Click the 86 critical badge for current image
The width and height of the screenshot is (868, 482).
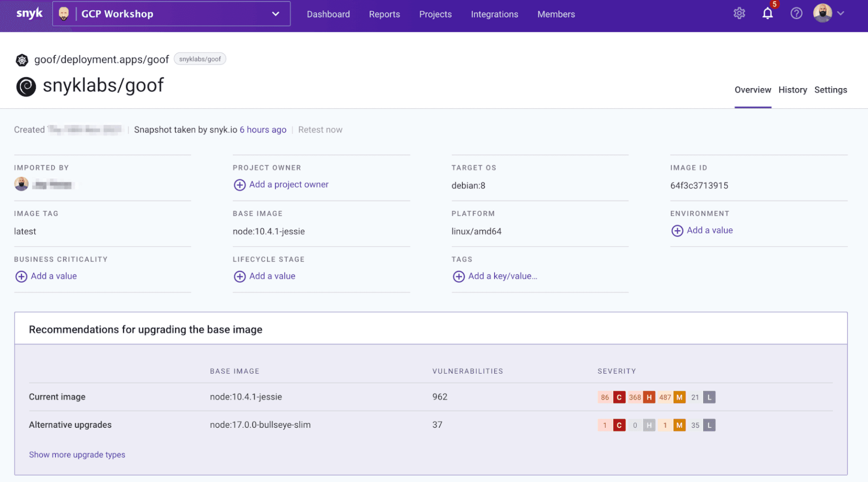point(612,397)
